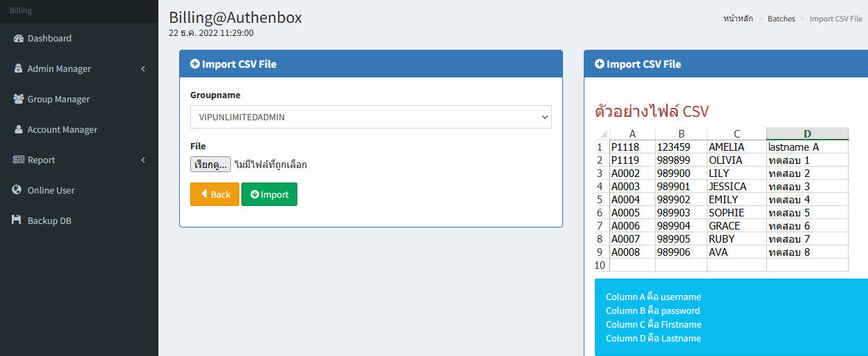Click the Billing brand title in sidebar
Screen dimensions: 868x356
(x=21, y=10)
